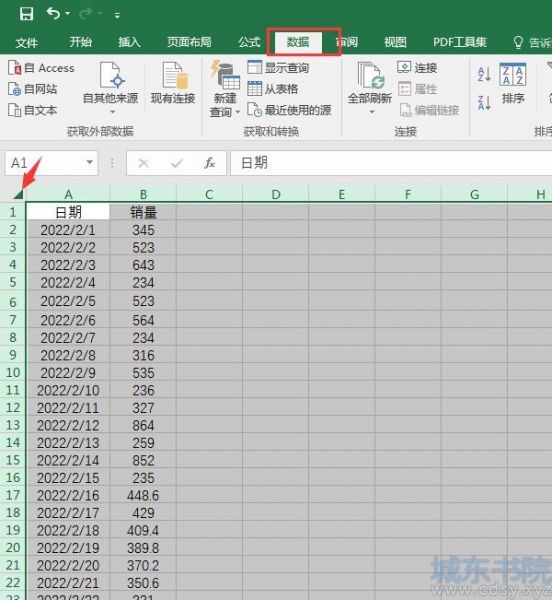Click the 属性 button
Screen dimensions: 552x600
(x=417, y=89)
